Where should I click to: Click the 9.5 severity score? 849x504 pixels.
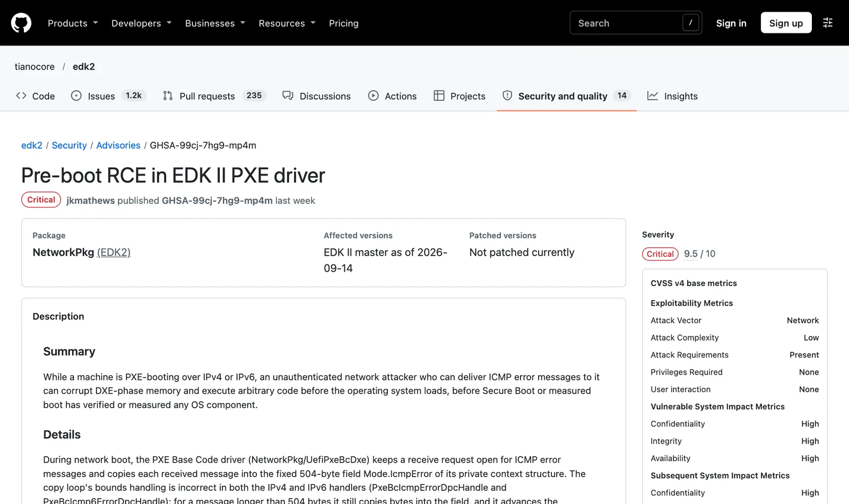coord(690,254)
